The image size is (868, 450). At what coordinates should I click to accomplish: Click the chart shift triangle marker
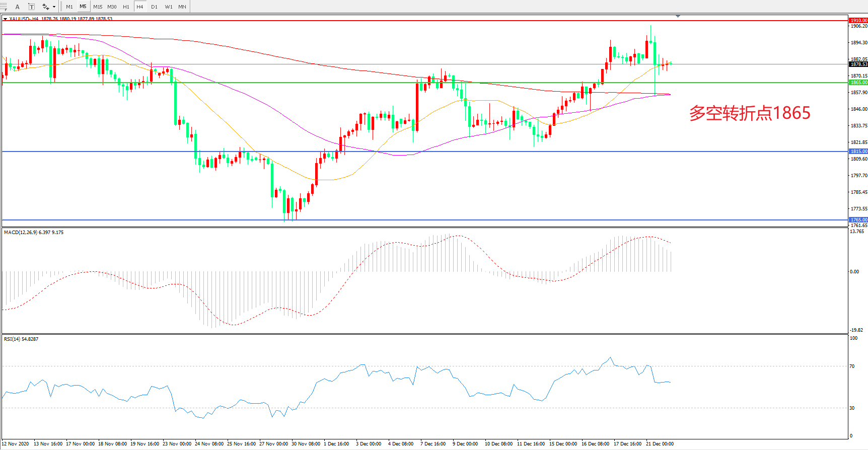(x=678, y=17)
